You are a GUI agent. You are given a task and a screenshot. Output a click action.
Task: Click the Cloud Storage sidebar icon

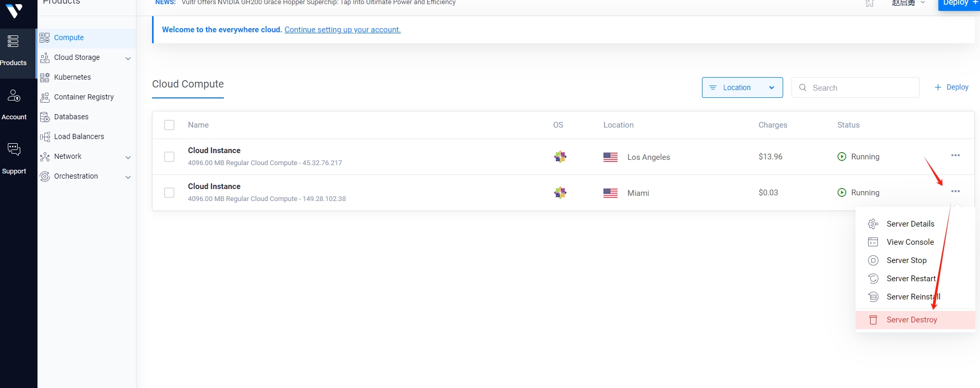(45, 57)
